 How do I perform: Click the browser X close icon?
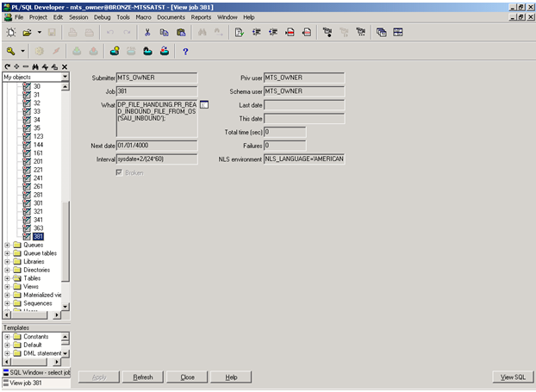tap(65, 66)
